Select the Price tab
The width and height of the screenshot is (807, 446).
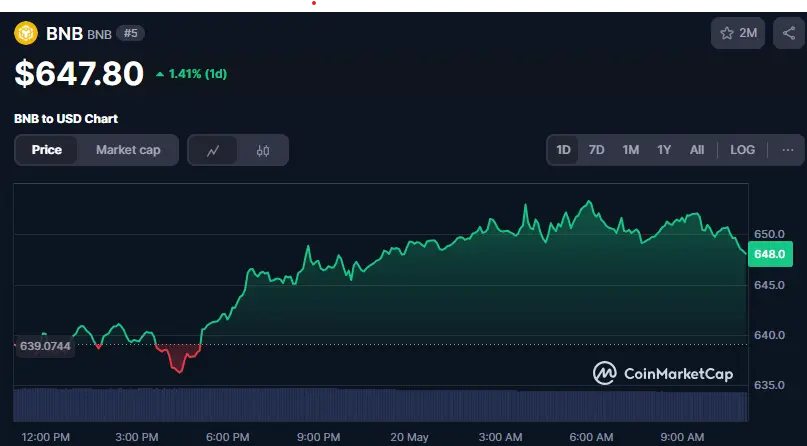pyautogui.click(x=46, y=150)
